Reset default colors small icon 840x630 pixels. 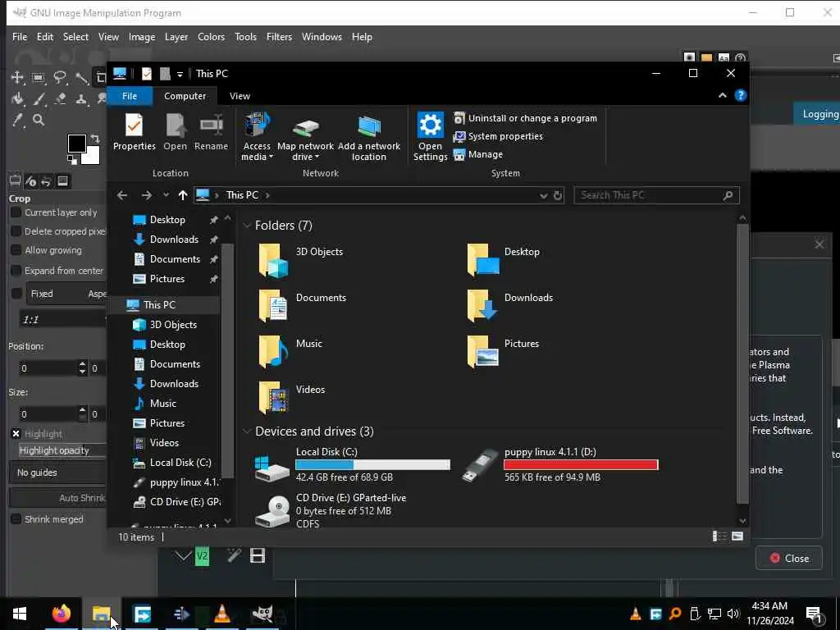click(x=72, y=160)
